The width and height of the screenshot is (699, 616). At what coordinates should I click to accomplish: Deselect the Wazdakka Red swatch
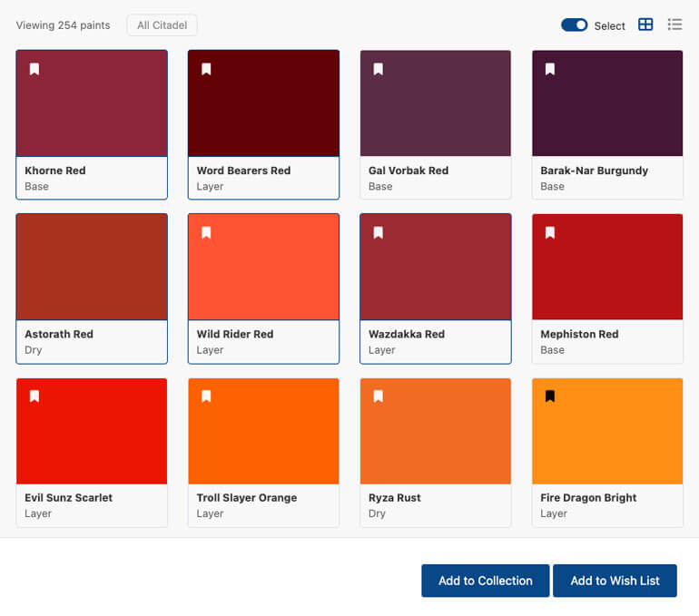[x=436, y=267]
